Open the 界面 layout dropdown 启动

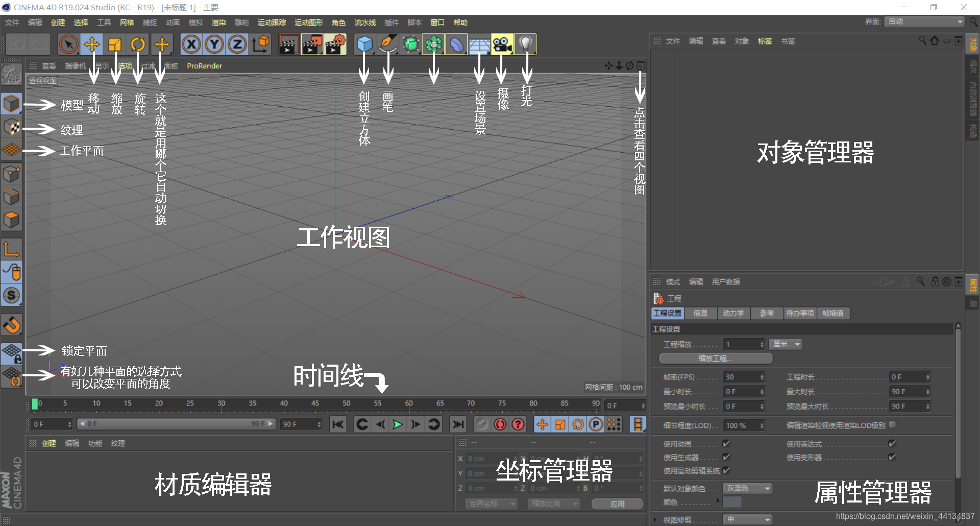coord(924,21)
